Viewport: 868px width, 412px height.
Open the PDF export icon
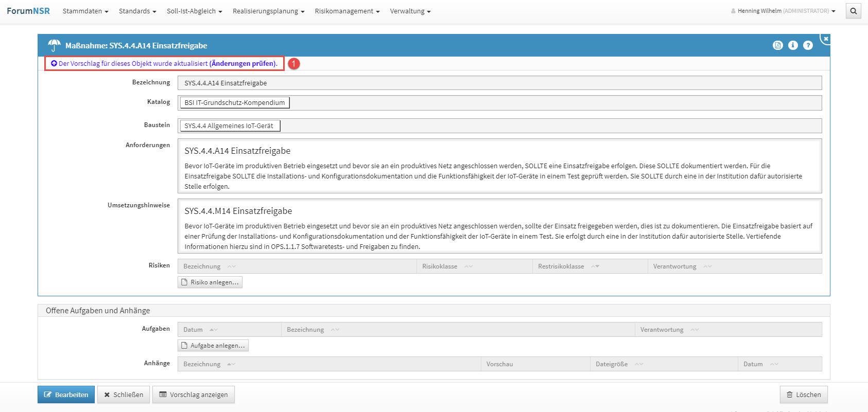(x=777, y=45)
